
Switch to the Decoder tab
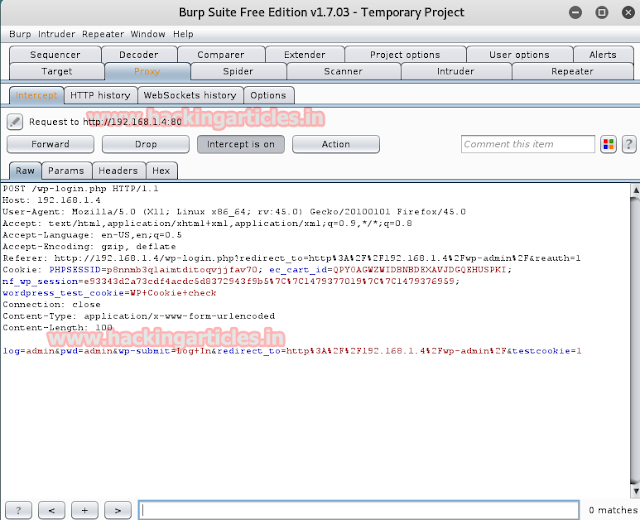coord(139,55)
